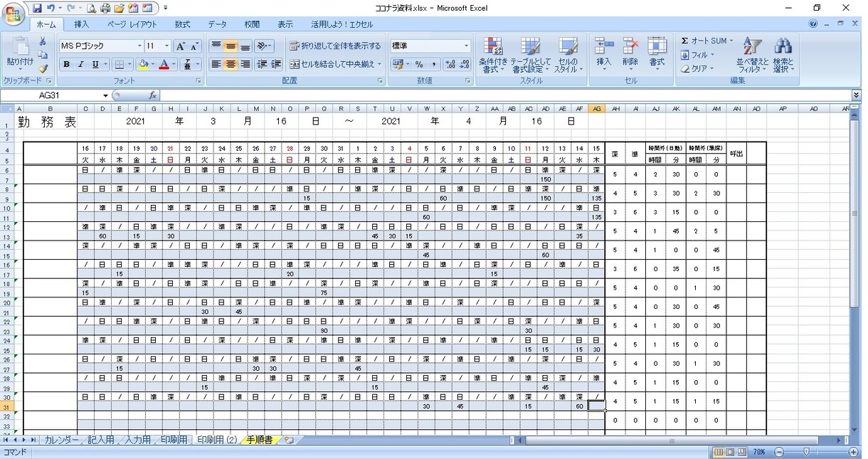Image resolution: width=868 pixels, height=459 pixels.
Task: Click the formula bar input field
Action: (505, 95)
